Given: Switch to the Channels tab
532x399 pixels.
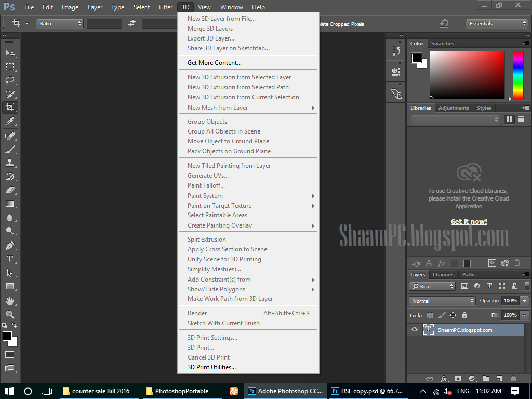Looking at the screenshot, I should [x=443, y=275].
